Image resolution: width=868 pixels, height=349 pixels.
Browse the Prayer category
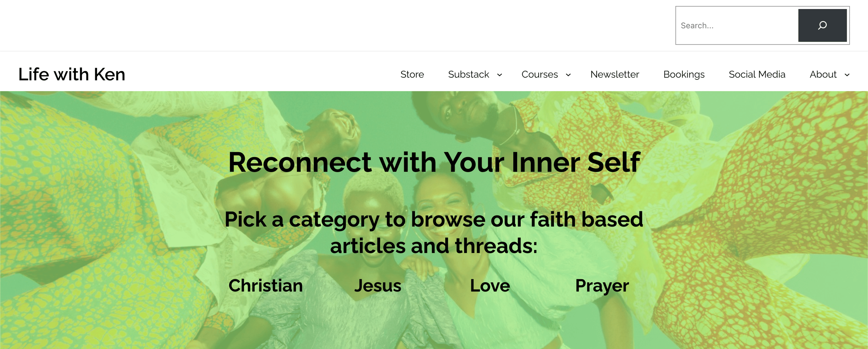602,286
